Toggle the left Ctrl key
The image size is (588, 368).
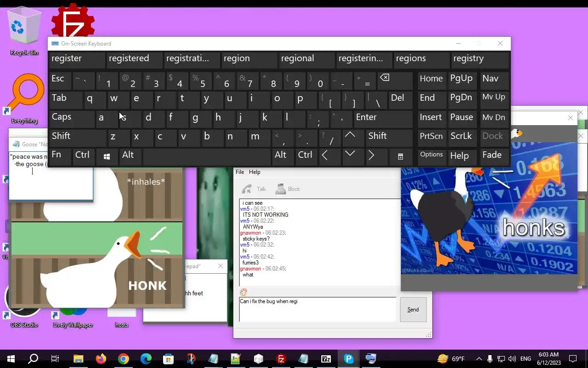[84, 156]
